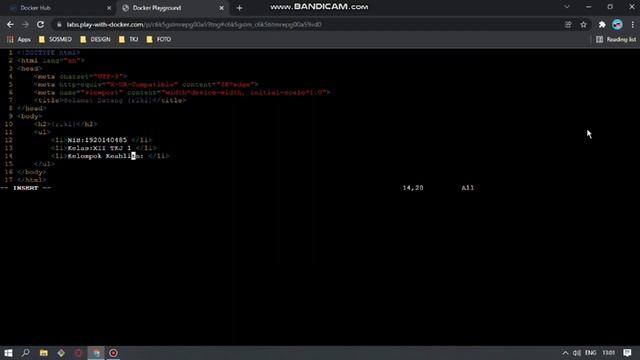The image size is (640, 360).
Task: Open the SOSMED bookmark folder
Action: tap(55, 40)
